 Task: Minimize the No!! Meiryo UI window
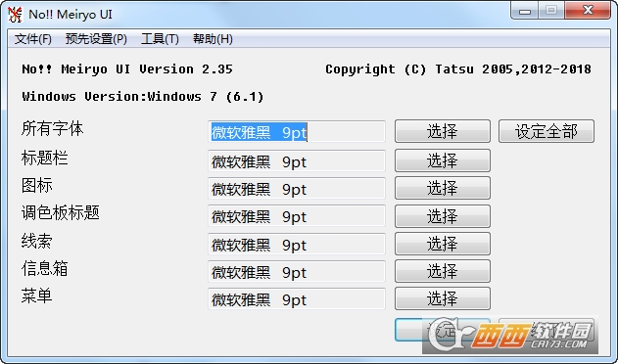coord(525,10)
